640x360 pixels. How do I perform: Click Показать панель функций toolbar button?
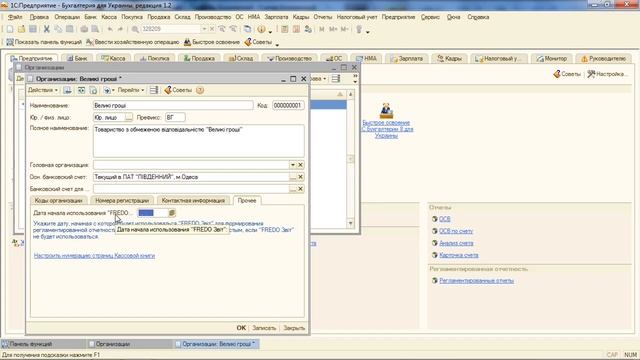click(x=44, y=42)
